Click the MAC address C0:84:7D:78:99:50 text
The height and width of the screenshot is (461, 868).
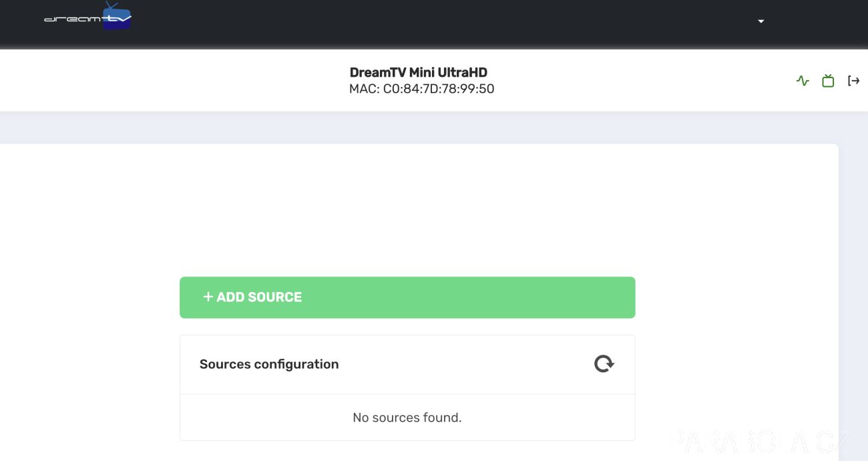pyautogui.click(x=422, y=89)
